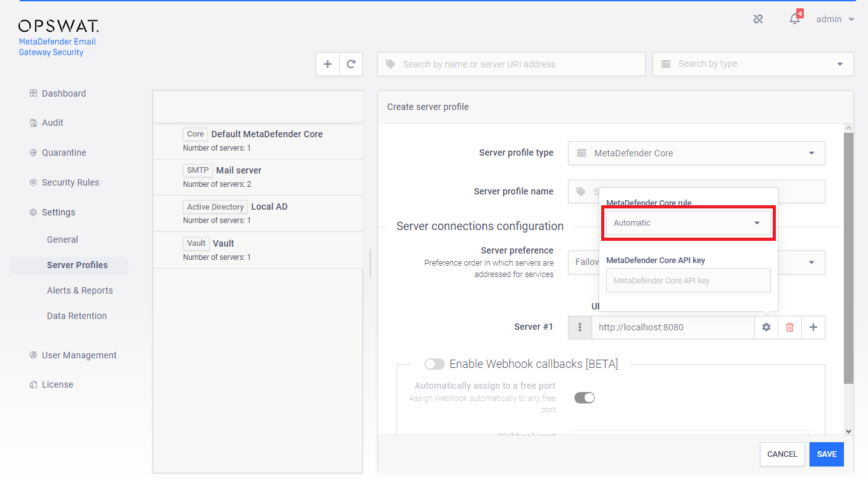868x488 pixels.
Task: Click the Settings gear icon in sidebar
Action: 34,212
